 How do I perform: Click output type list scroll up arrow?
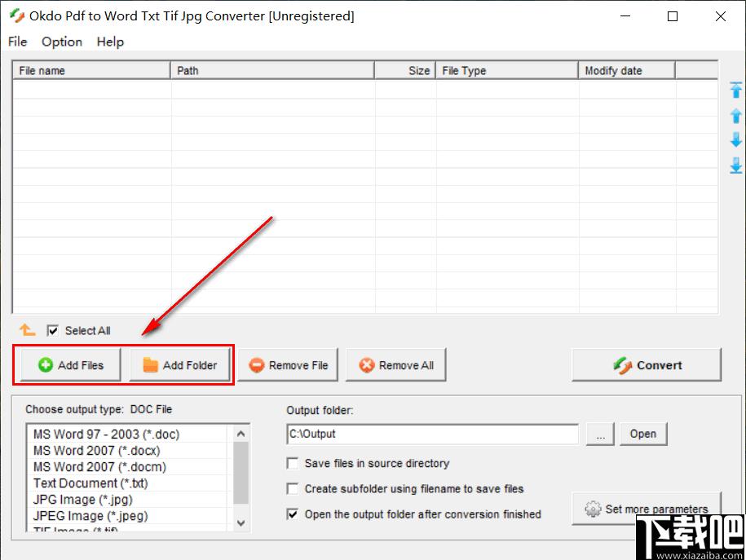[x=241, y=434]
